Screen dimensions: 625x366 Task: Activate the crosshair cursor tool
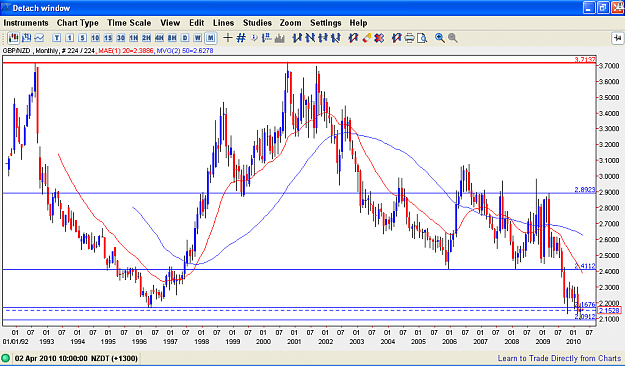[x=228, y=38]
